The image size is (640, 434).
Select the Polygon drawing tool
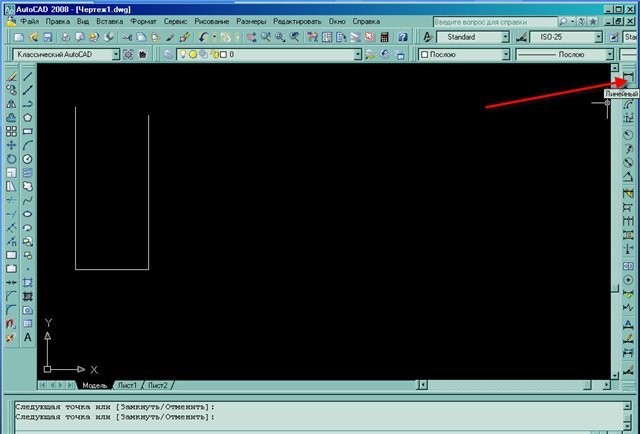(x=27, y=117)
